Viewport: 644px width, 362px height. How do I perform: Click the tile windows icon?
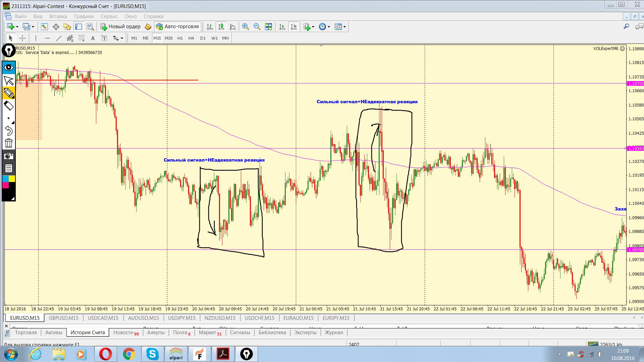click(268, 27)
